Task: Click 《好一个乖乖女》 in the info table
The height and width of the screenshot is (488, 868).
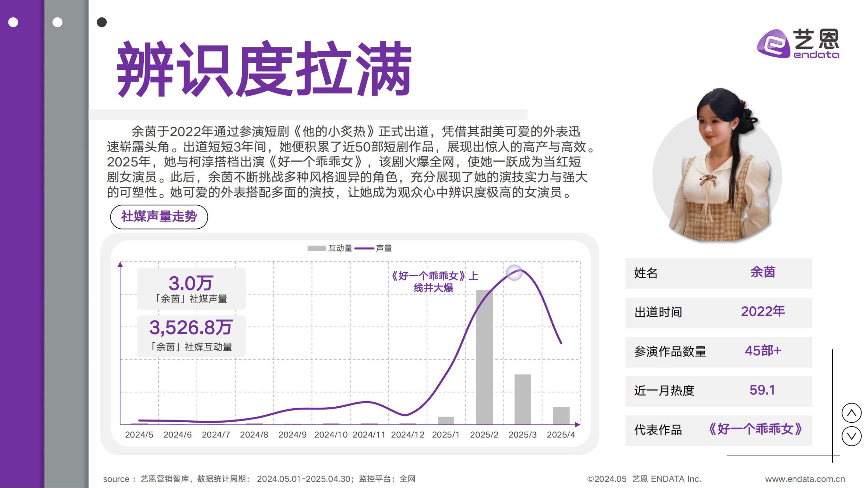Action: (x=755, y=429)
